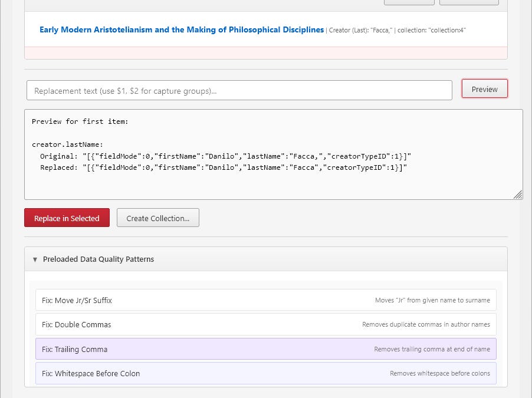The width and height of the screenshot is (532, 398).
Task: Click the Original lastName JSON line
Action: pyautogui.click(x=226, y=156)
